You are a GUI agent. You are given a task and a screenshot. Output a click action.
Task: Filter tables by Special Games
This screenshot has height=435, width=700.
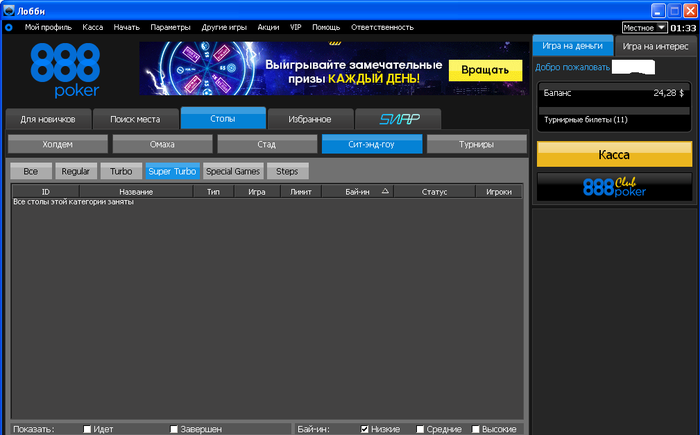pos(233,171)
